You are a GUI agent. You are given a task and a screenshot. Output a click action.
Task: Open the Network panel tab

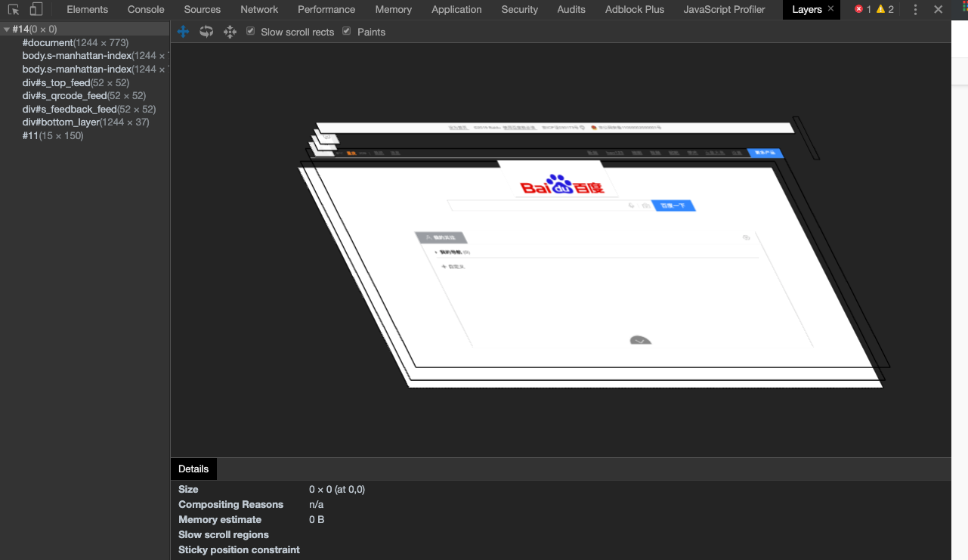259,10
